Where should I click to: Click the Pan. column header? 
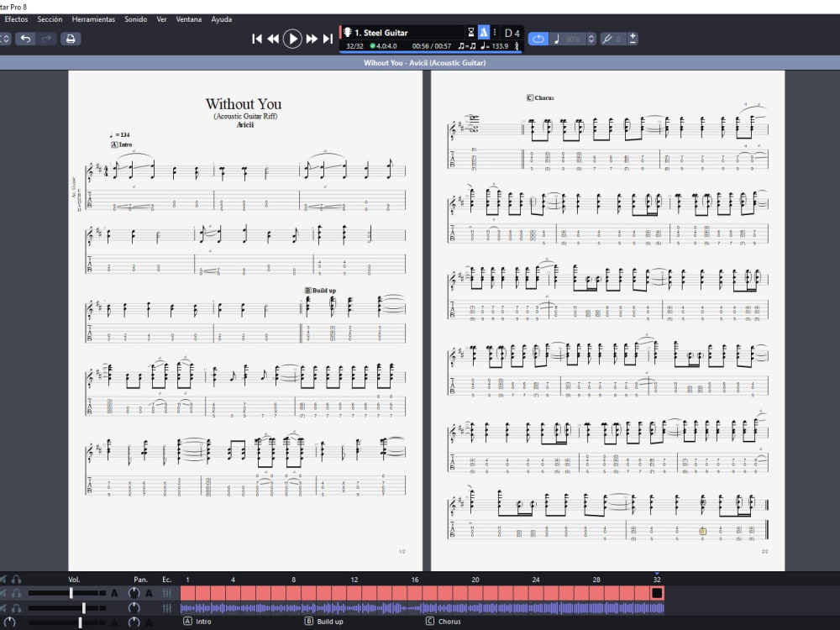140,580
